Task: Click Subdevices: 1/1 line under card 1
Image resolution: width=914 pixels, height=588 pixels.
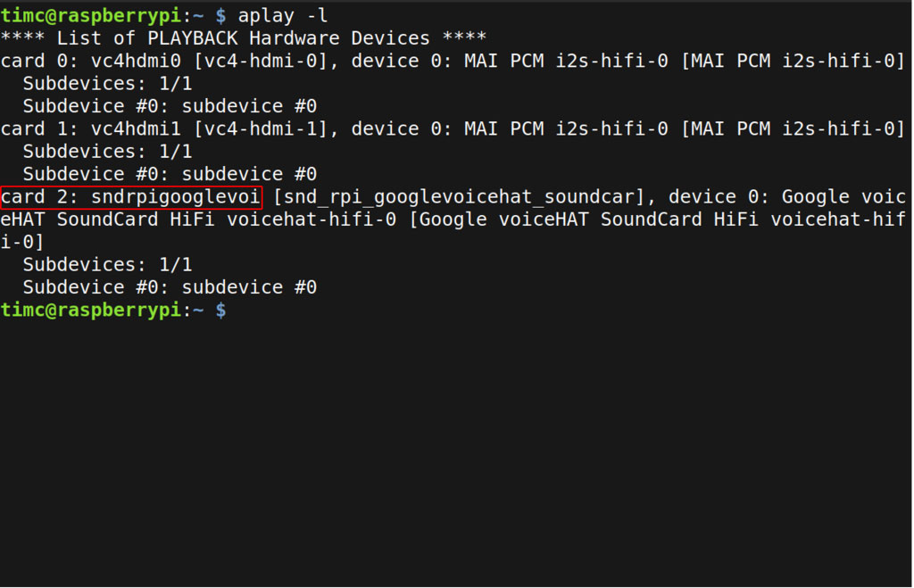Action: (x=107, y=151)
